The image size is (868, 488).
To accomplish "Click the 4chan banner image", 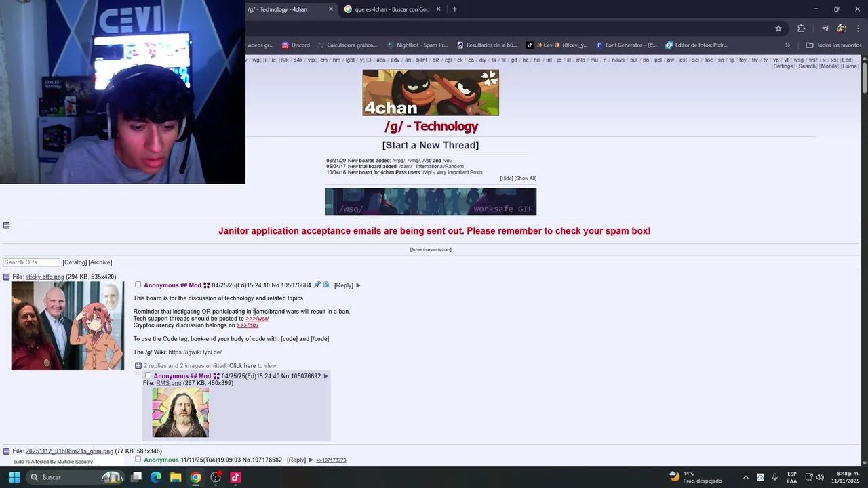I will pyautogui.click(x=431, y=93).
